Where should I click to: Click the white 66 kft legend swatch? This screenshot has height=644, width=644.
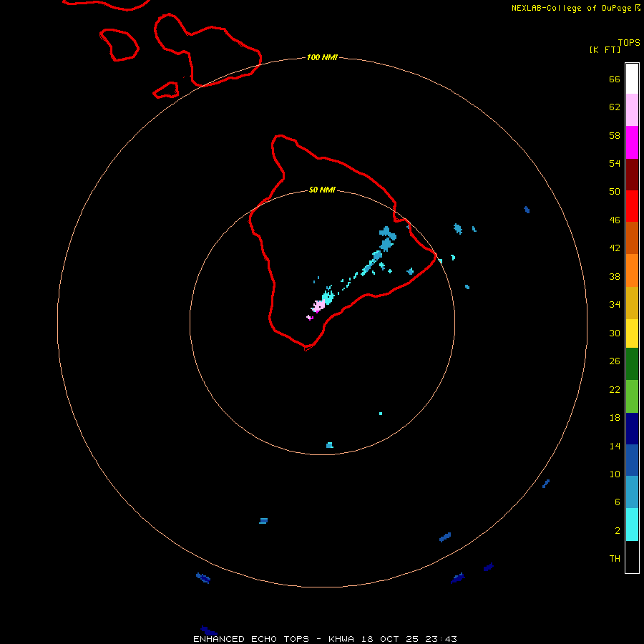(632, 79)
